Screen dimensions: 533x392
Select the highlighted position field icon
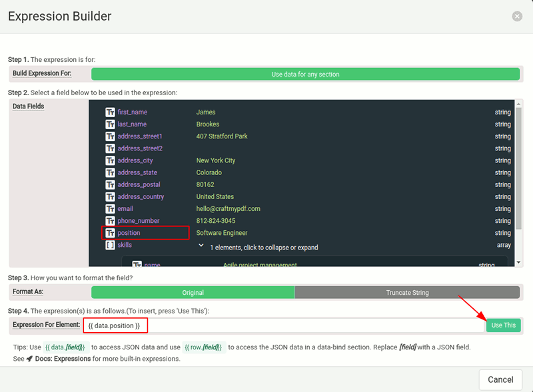click(x=111, y=232)
